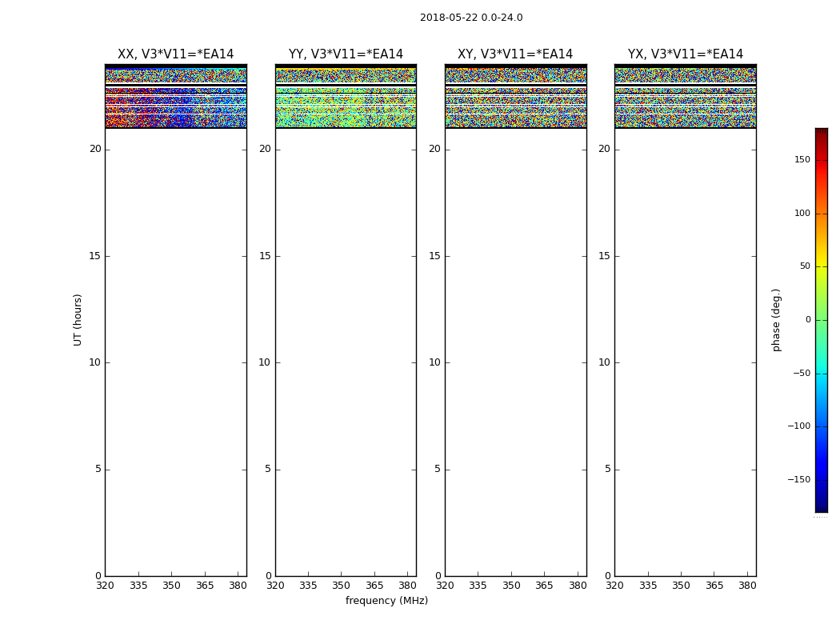Click the figure title '2018-05-22 0.0-24.0'
Screen dimensions: 840x640
(x=471, y=18)
